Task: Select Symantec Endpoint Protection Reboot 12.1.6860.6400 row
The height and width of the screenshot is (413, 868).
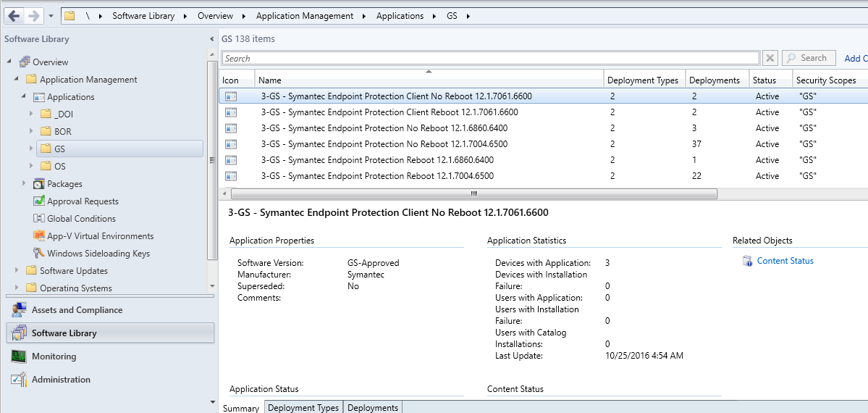Action: [x=544, y=160]
